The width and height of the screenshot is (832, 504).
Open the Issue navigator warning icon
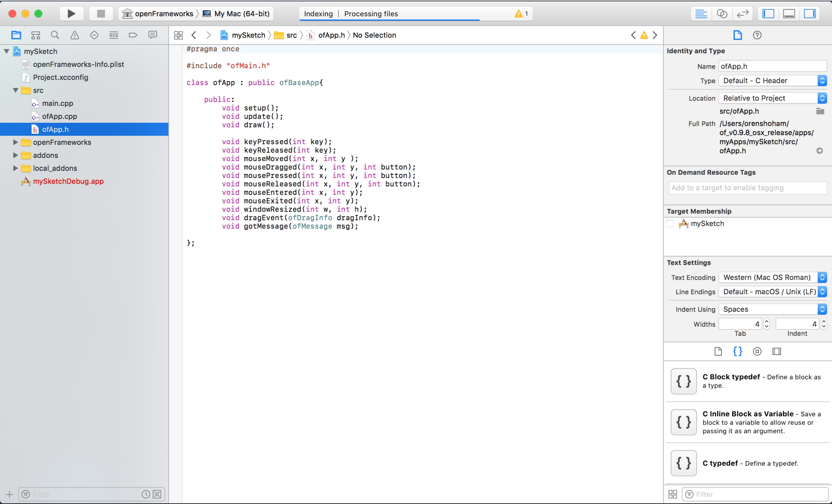(x=75, y=35)
